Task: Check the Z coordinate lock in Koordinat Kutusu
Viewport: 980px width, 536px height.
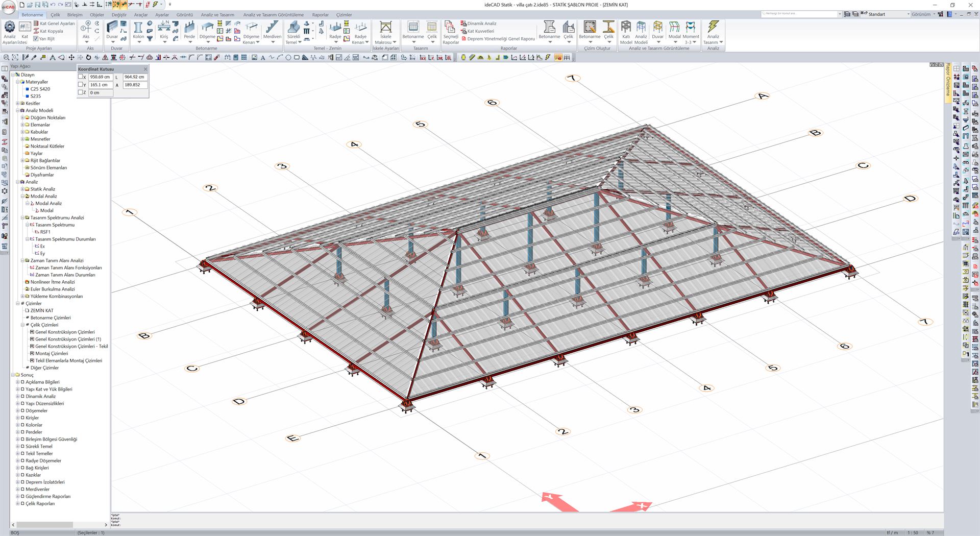Action: coord(80,92)
